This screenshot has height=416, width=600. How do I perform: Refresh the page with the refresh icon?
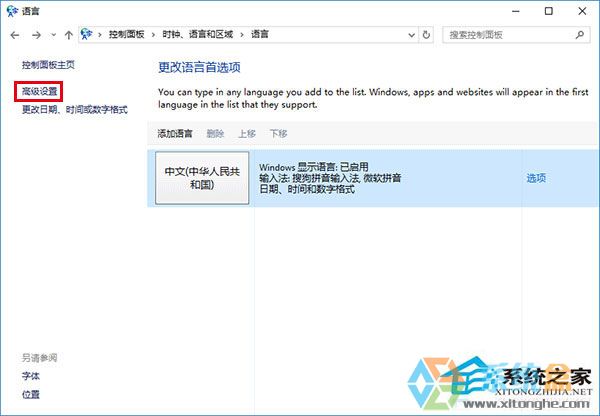coord(426,35)
